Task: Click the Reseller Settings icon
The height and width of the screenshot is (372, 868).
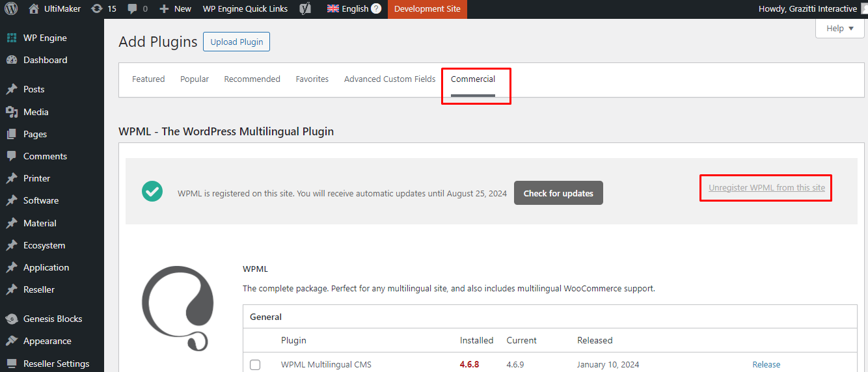Action: [x=12, y=364]
